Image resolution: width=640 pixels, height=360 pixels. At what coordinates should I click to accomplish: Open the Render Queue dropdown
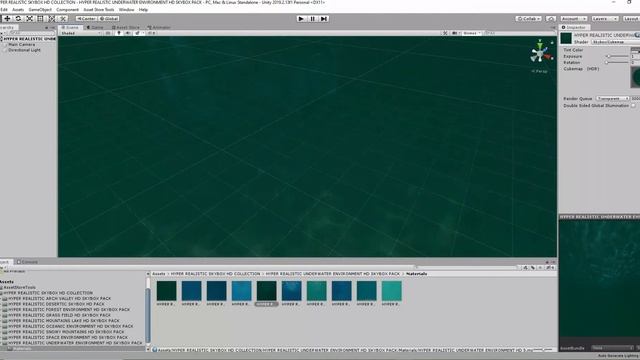(613, 99)
